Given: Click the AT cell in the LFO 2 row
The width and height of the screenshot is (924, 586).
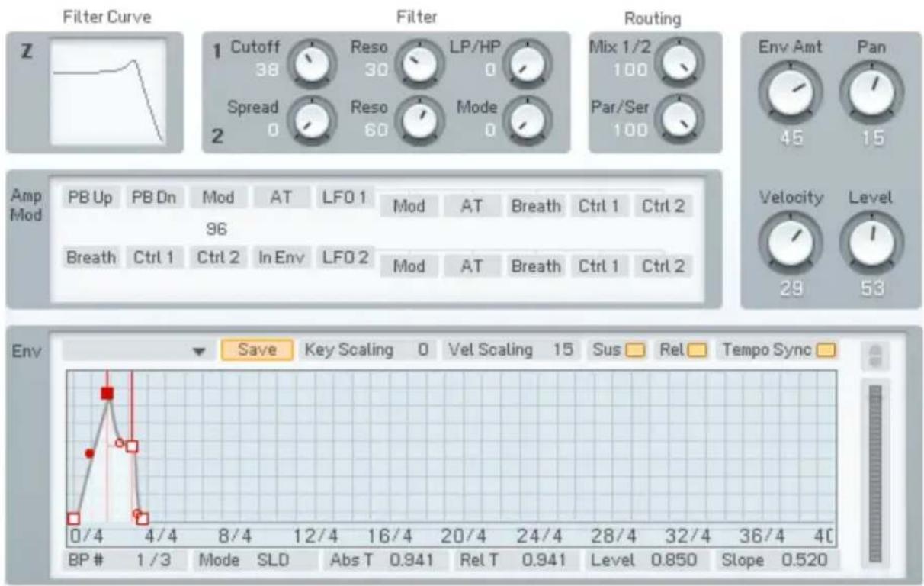Looking at the screenshot, I should click(x=472, y=265).
